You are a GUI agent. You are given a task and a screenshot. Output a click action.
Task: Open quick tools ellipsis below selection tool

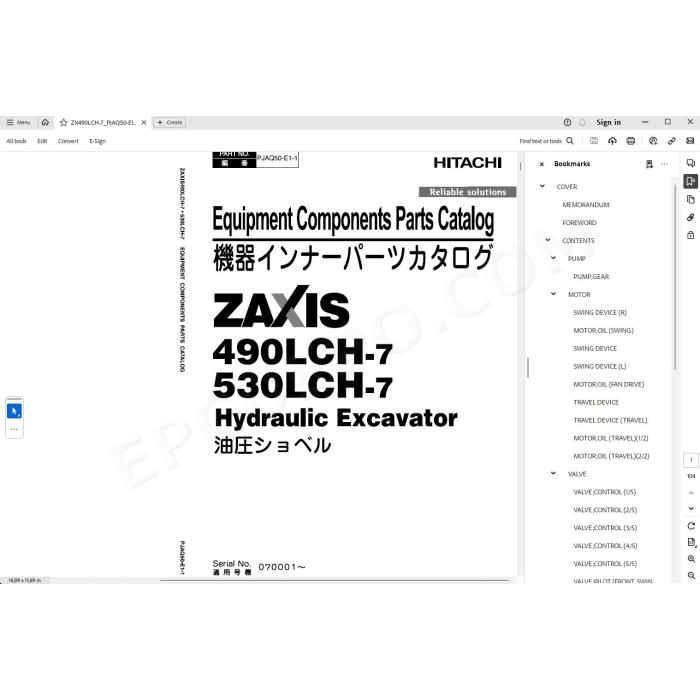tap(14, 429)
